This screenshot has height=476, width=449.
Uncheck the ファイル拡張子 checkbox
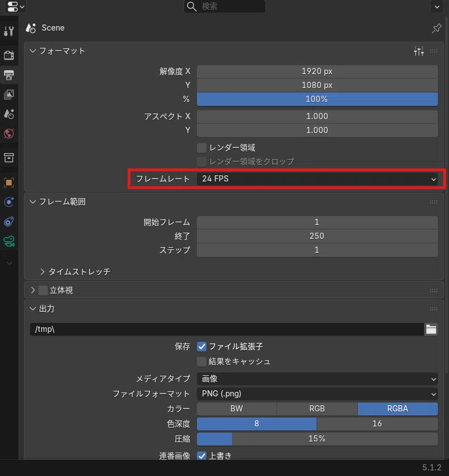click(201, 346)
